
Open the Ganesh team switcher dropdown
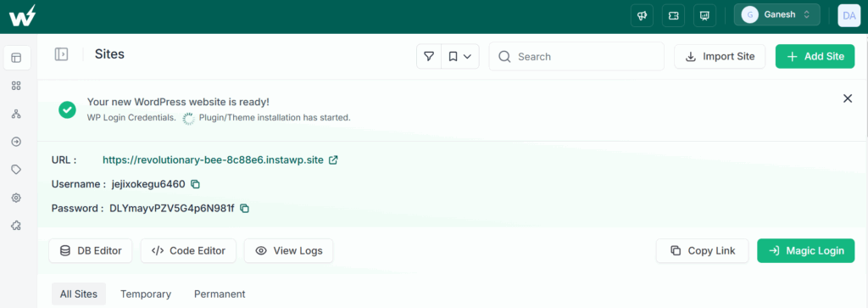pos(776,15)
